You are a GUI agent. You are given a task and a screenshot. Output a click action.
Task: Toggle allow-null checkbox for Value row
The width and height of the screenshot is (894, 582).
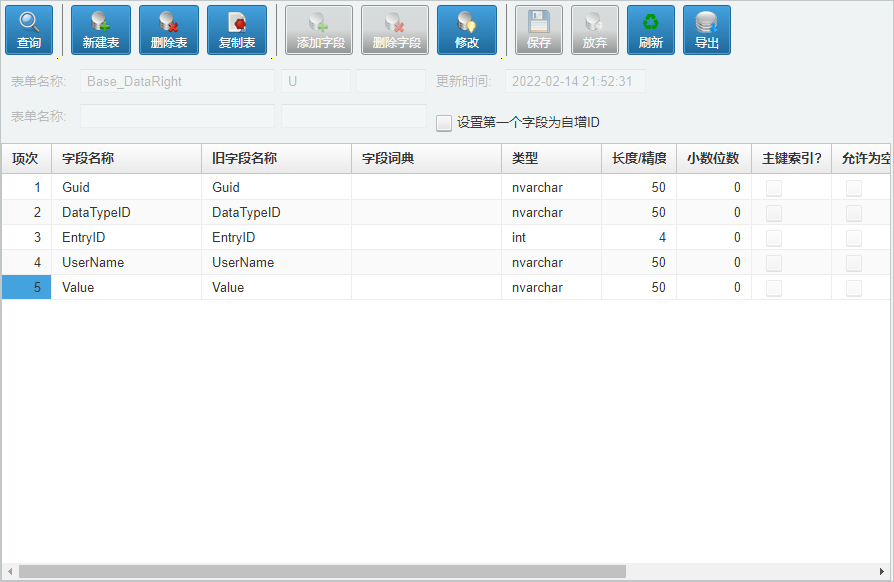point(854,288)
